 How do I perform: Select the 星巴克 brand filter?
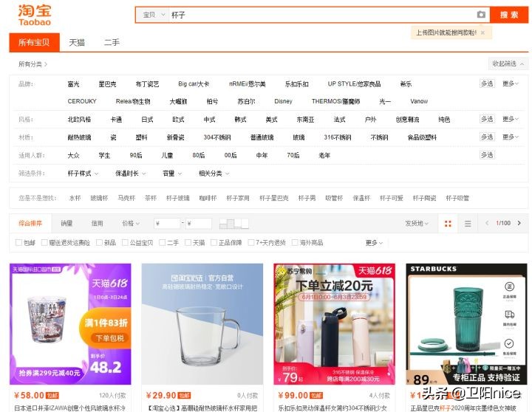click(x=107, y=83)
